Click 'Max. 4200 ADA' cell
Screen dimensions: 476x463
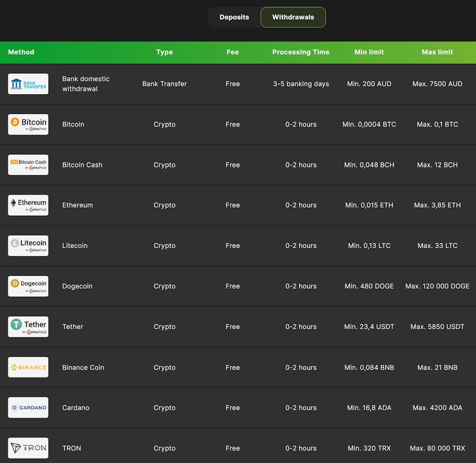437,408
